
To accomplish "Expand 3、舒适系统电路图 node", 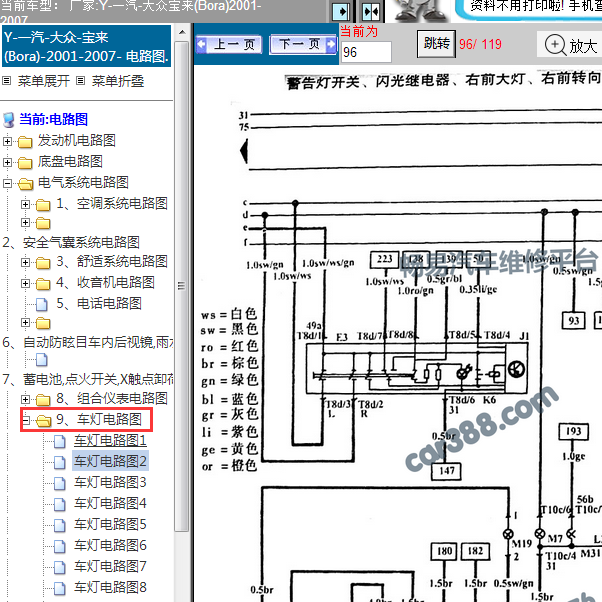I will click(25, 263).
